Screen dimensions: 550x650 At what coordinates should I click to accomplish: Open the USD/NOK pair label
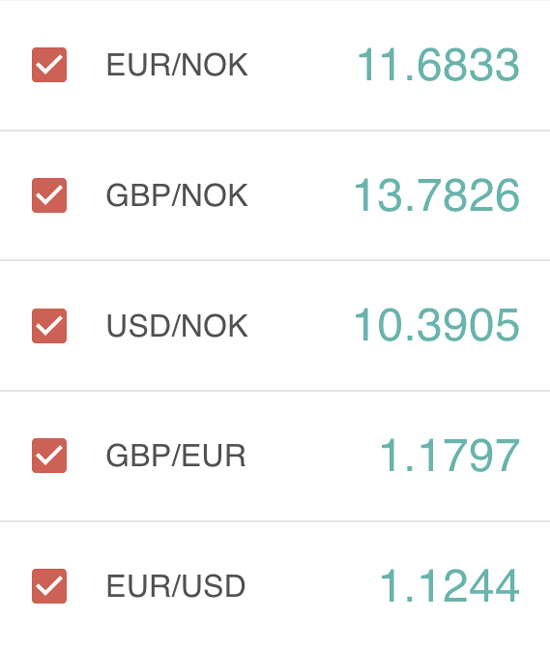[177, 326]
